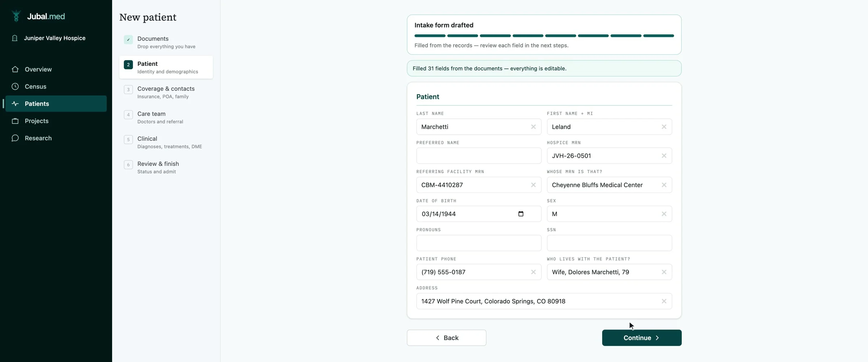868x362 pixels.
Task: Jump to the Clinical step
Action: pyautogui.click(x=166, y=142)
